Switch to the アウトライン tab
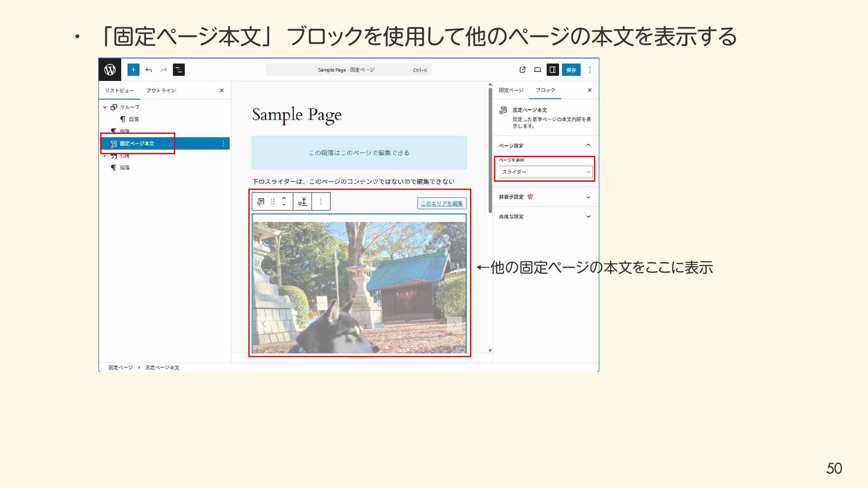Image resolution: width=868 pixels, height=488 pixels. pos(161,90)
